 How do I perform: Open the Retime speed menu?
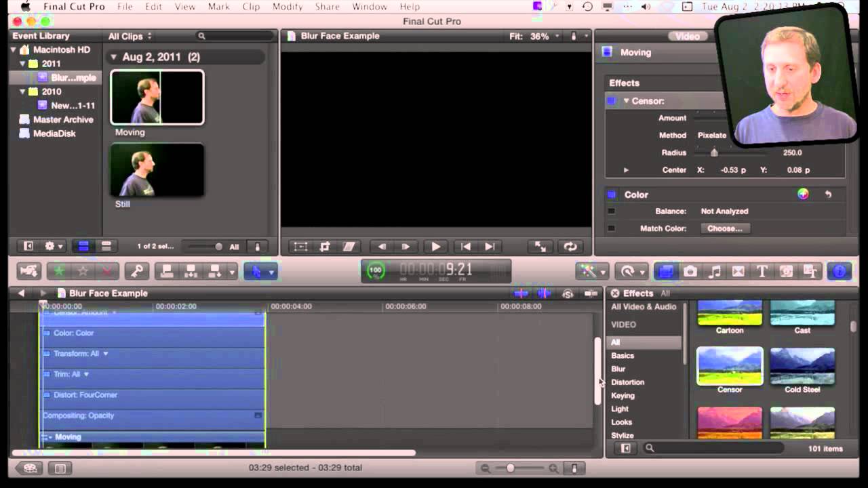pos(631,271)
